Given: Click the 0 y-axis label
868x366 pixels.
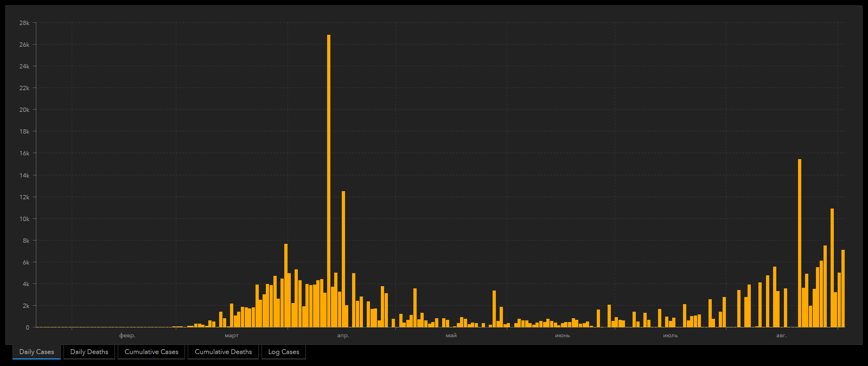Looking at the screenshot, I should point(28,327).
